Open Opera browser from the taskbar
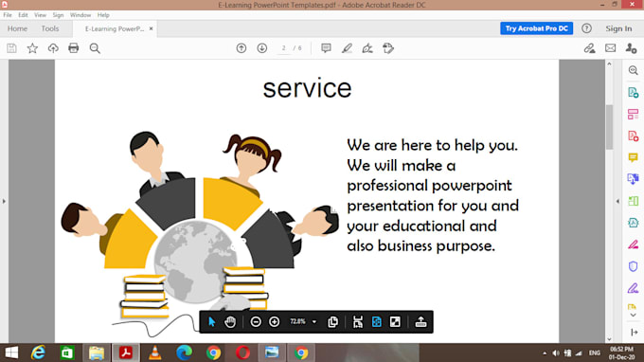Image resolution: width=644 pixels, height=362 pixels. [x=242, y=353]
